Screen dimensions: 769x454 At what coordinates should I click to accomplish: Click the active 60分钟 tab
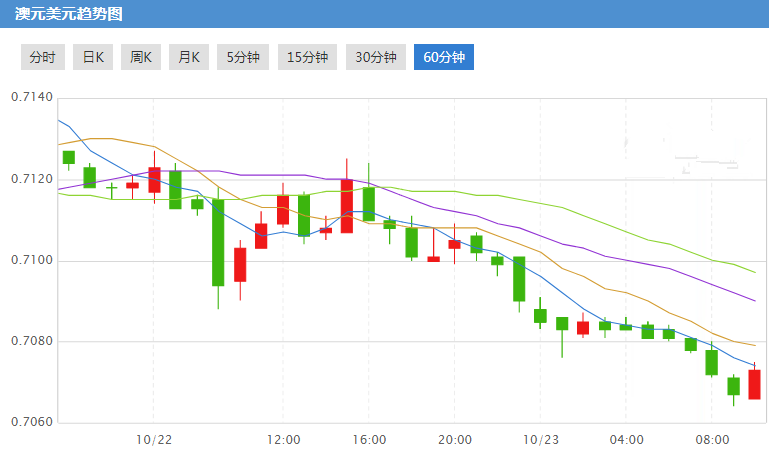pyautogui.click(x=444, y=57)
